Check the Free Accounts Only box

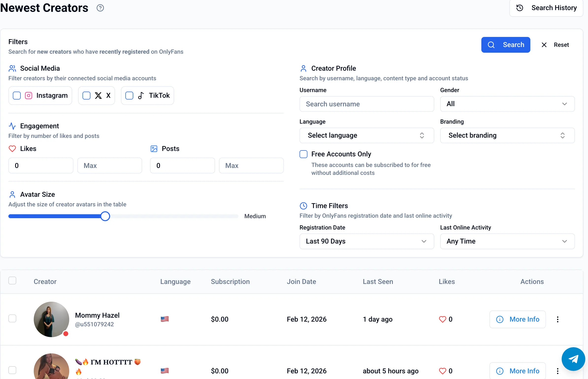point(303,154)
